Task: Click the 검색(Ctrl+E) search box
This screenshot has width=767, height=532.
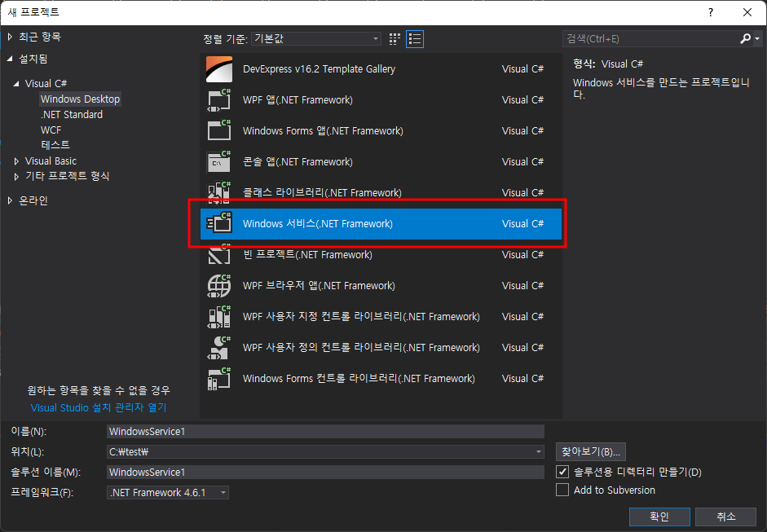Action: click(x=651, y=38)
